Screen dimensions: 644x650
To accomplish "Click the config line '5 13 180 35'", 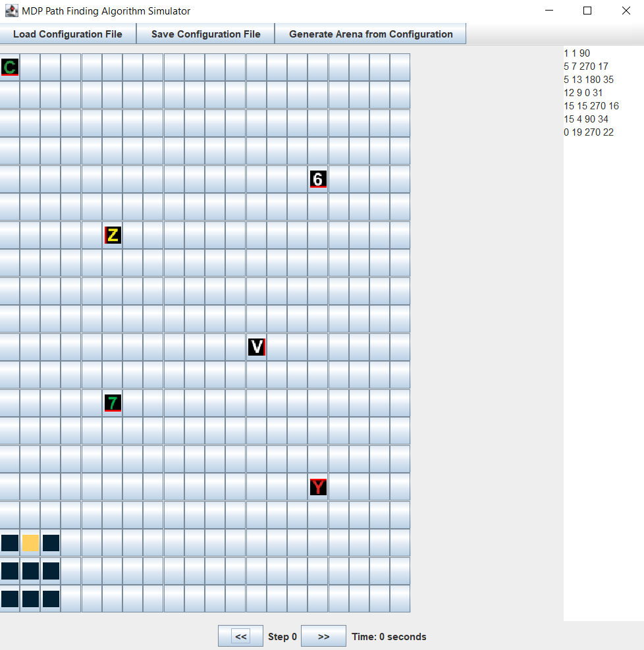I will (589, 80).
